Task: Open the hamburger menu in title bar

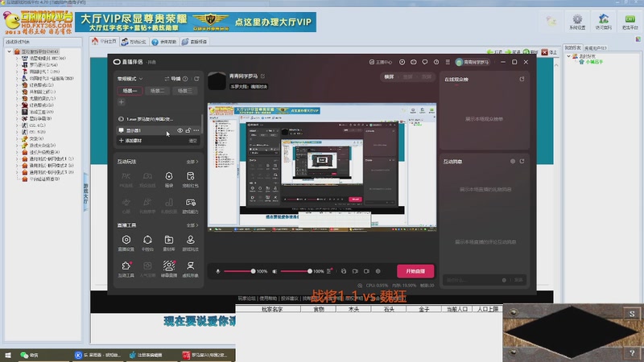Action: (x=448, y=62)
